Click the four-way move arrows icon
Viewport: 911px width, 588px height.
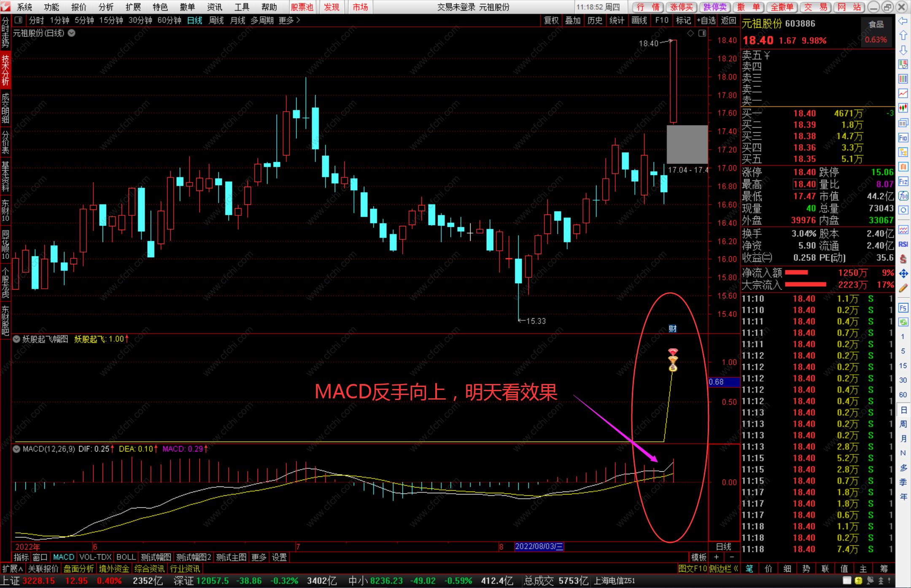pos(903,274)
